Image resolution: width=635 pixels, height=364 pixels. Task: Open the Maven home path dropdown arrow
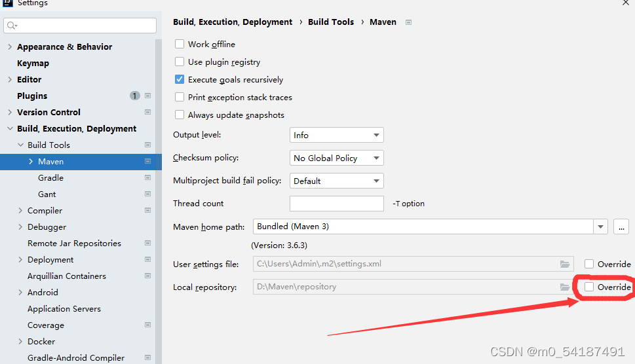[x=600, y=227]
